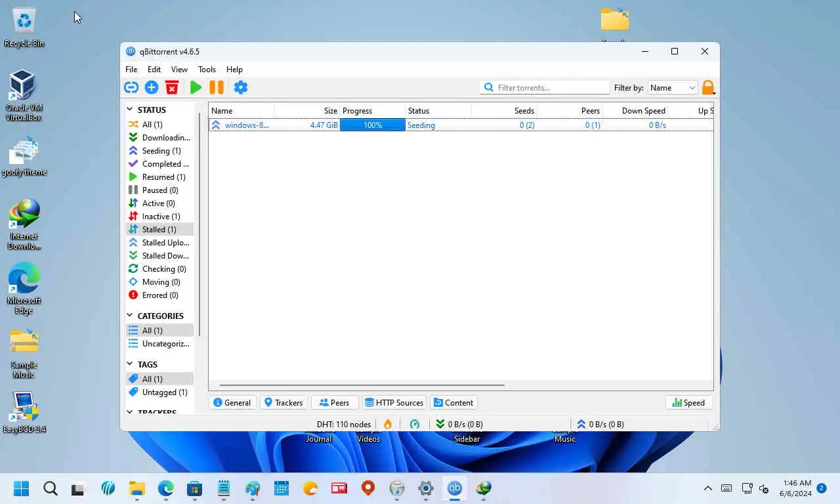This screenshot has height=504, width=840.
Task: Open the Speed graph tab
Action: (x=689, y=402)
